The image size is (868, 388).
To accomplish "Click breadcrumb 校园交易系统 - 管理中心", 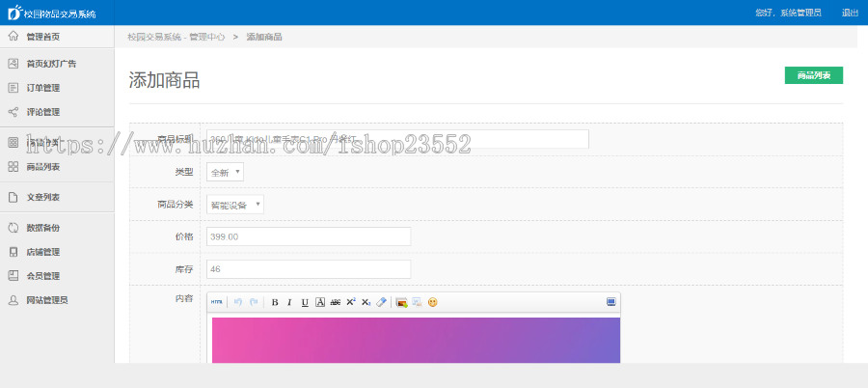I will (x=176, y=37).
